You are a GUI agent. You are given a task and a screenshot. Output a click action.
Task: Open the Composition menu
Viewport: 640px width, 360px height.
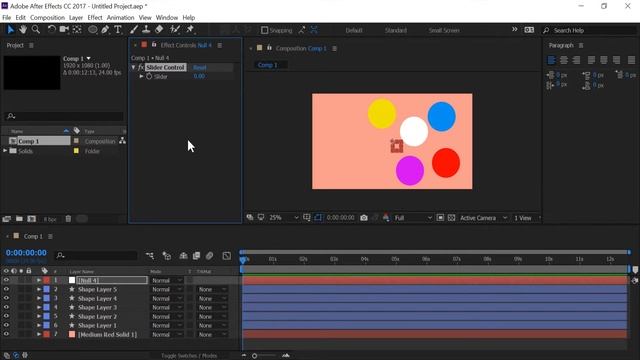coord(47,18)
